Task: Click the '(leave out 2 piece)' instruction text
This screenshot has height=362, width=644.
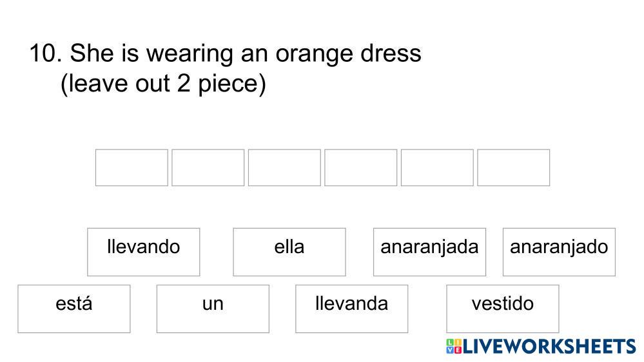Action: coord(163,84)
